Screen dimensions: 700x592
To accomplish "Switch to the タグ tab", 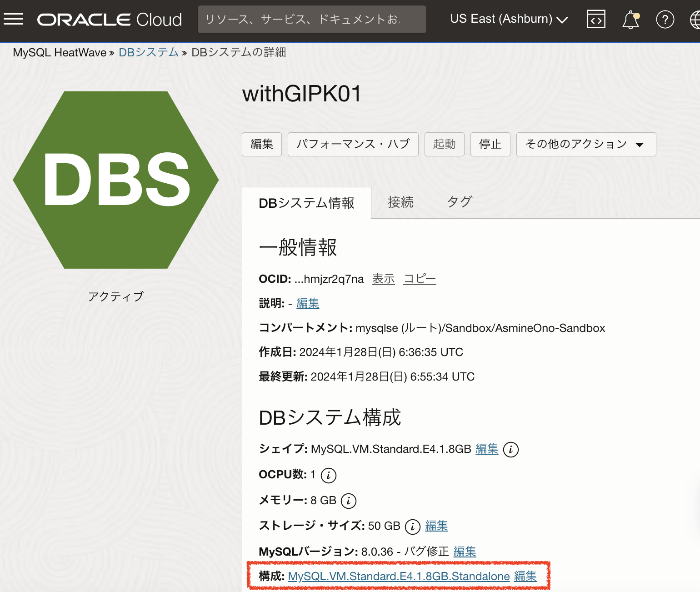I will 460,202.
